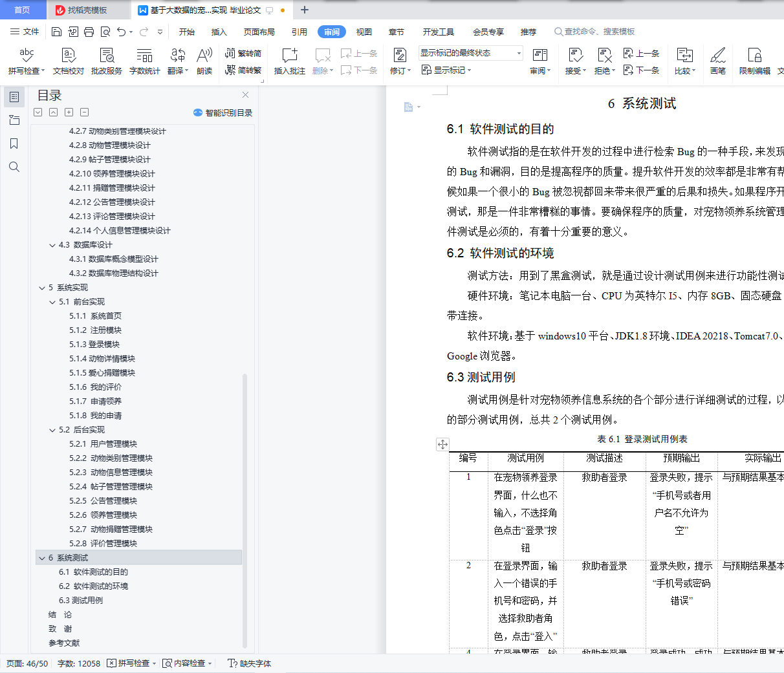Click 智能识别目录 smart TOC button
The image size is (784, 673).
223,112
